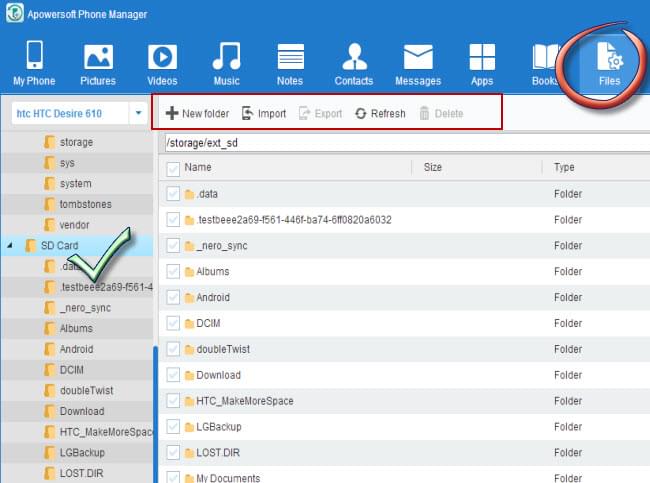Click .data folder name in file list
The height and width of the screenshot is (483, 650).
coord(207,194)
